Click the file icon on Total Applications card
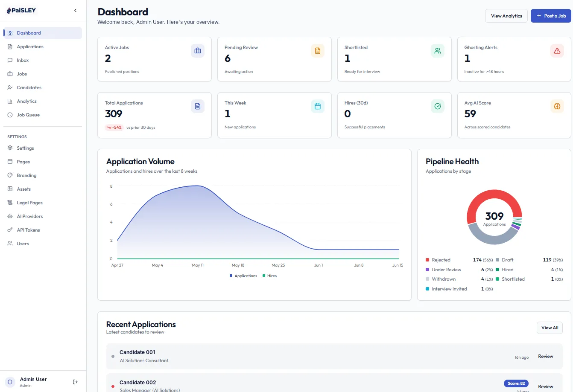 198,106
